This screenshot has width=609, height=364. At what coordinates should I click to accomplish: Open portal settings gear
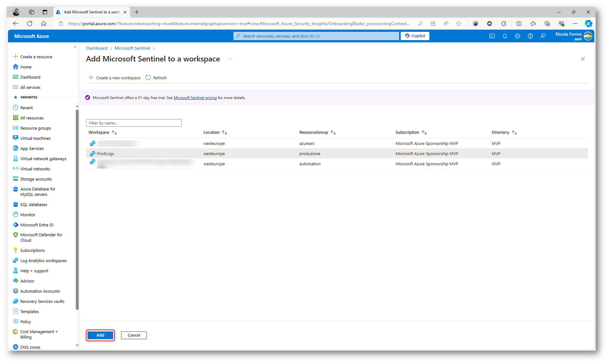click(x=517, y=36)
